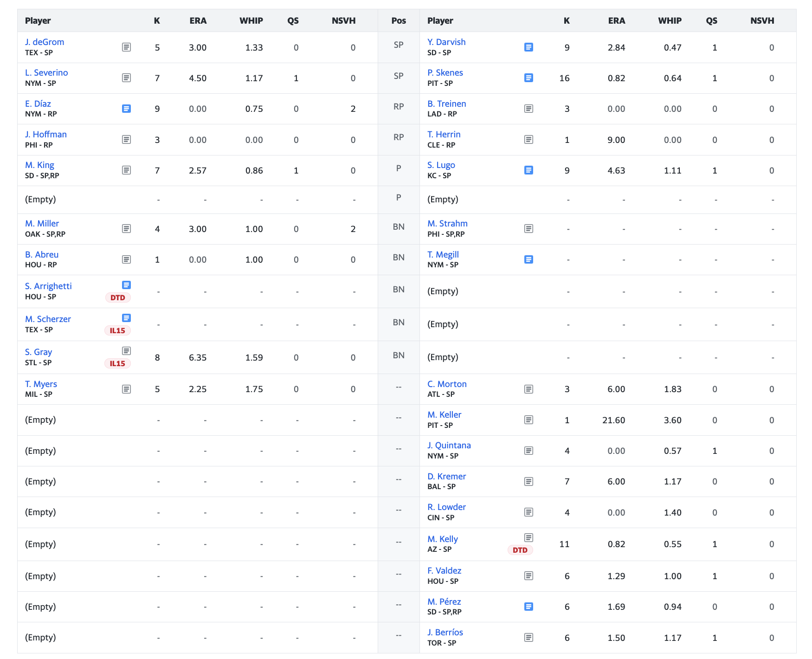
Task: View E. Díaz player profile
Action: pyautogui.click(x=38, y=103)
